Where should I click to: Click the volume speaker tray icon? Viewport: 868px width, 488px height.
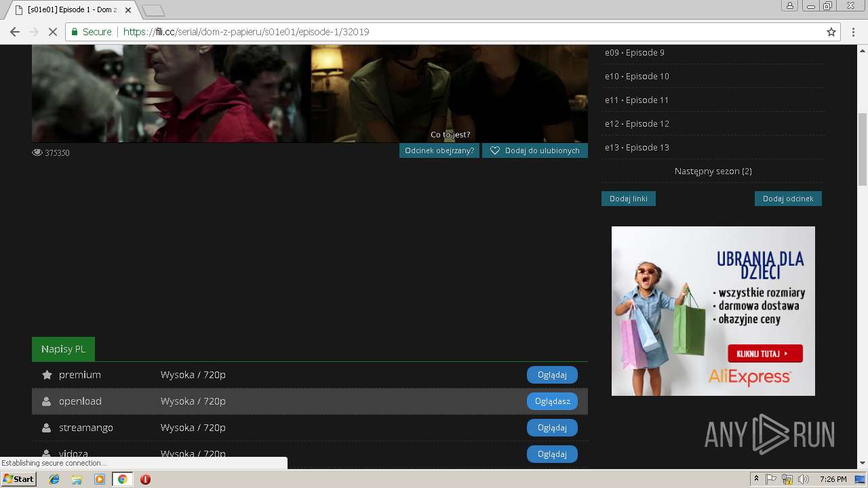coord(804,479)
